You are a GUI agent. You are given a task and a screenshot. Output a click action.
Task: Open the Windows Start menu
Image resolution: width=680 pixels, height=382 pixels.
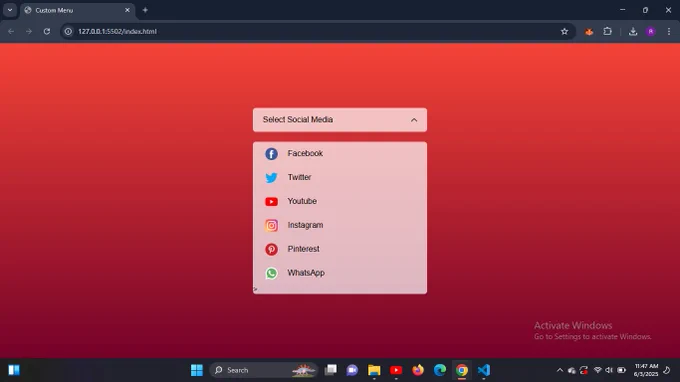point(196,370)
